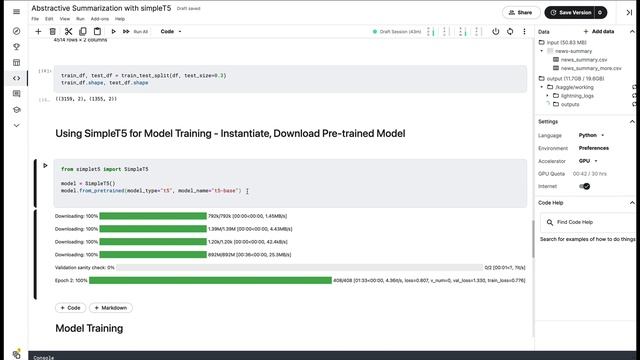Viewport: 640px width, 360px height.
Task: Open the Run menu
Action: (x=80, y=19)
